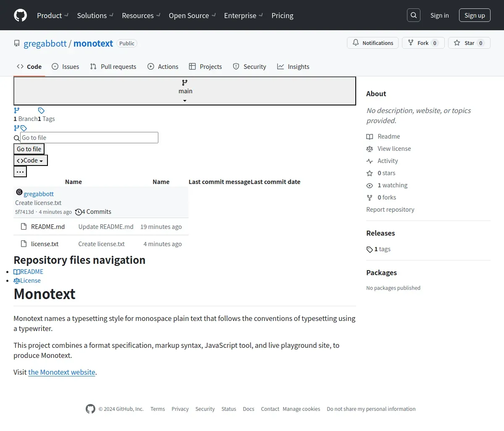
Task: Click Do not share my personal information
Action: pos(371,409)
